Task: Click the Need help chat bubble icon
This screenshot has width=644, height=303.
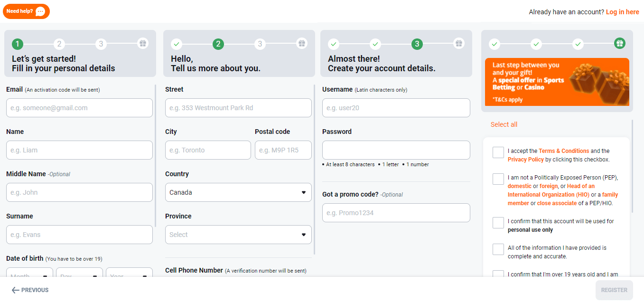Action: [41, 11]
